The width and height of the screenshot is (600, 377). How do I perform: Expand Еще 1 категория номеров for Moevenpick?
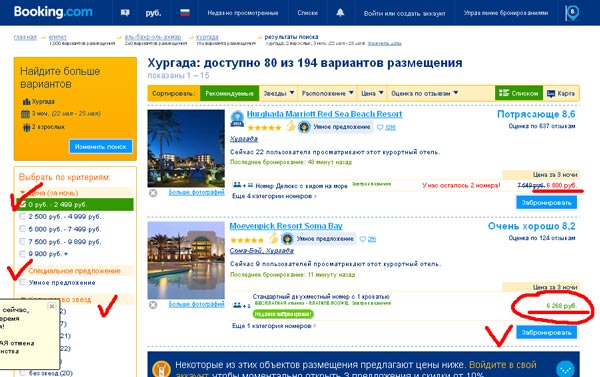tap(274, 326)
